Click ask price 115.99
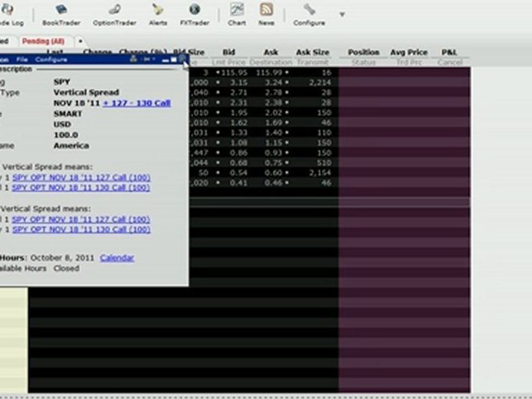 [270, 73]
